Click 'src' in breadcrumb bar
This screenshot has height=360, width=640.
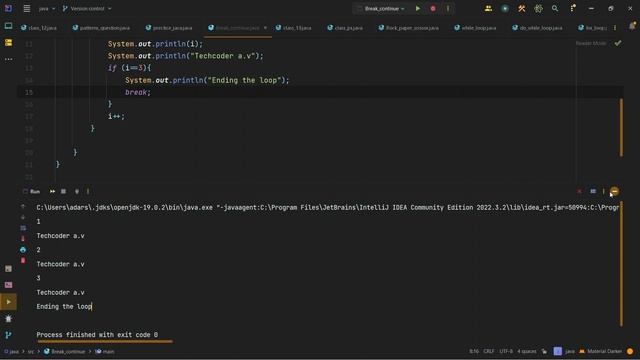pos(31,351)
